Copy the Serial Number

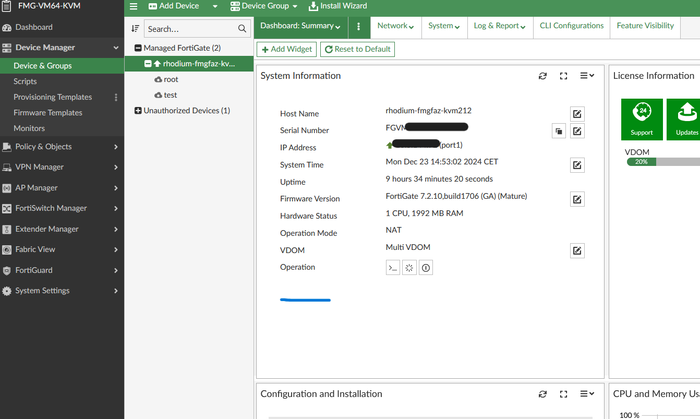(559, 131)
